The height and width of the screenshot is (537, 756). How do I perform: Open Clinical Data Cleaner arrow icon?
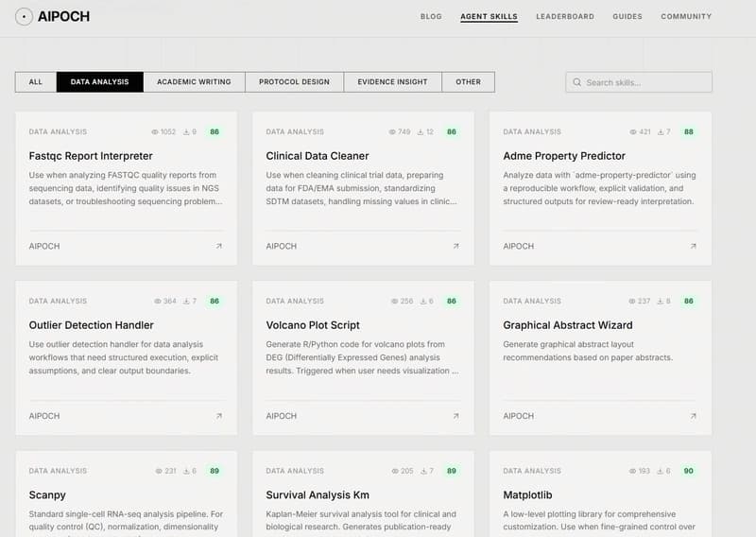click(456, 246)
